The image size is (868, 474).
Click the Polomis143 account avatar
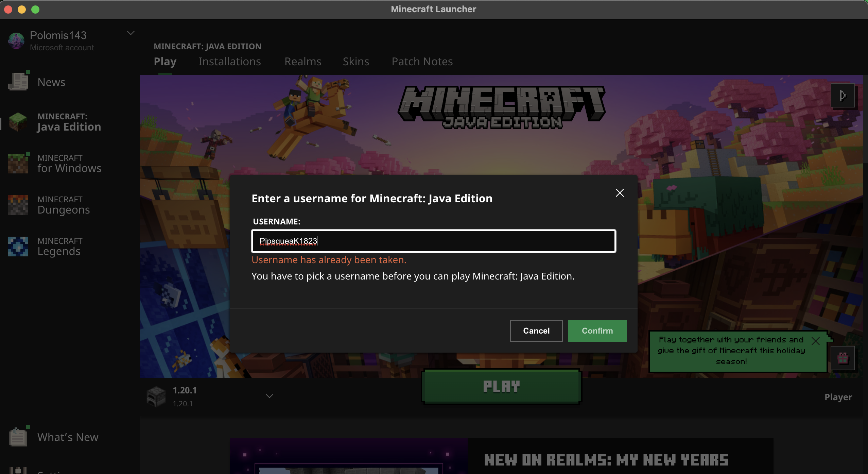[16, 41]
